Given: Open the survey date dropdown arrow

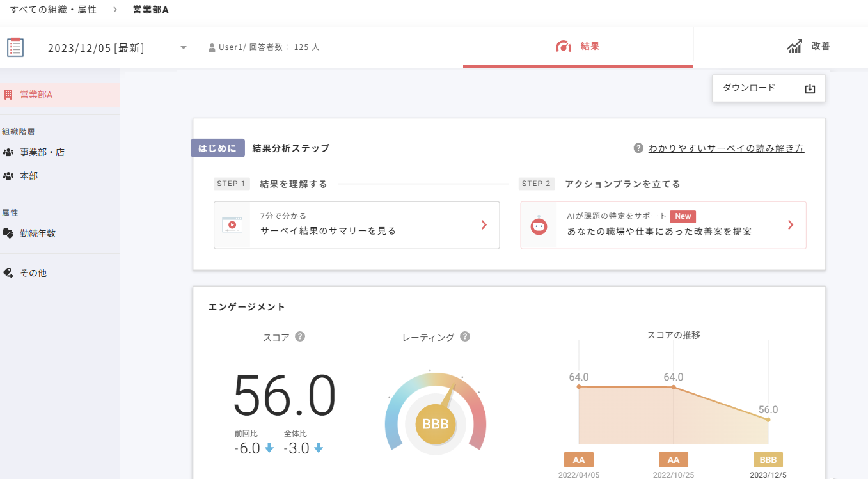Looking at the screenshot, I should [184, 48].
